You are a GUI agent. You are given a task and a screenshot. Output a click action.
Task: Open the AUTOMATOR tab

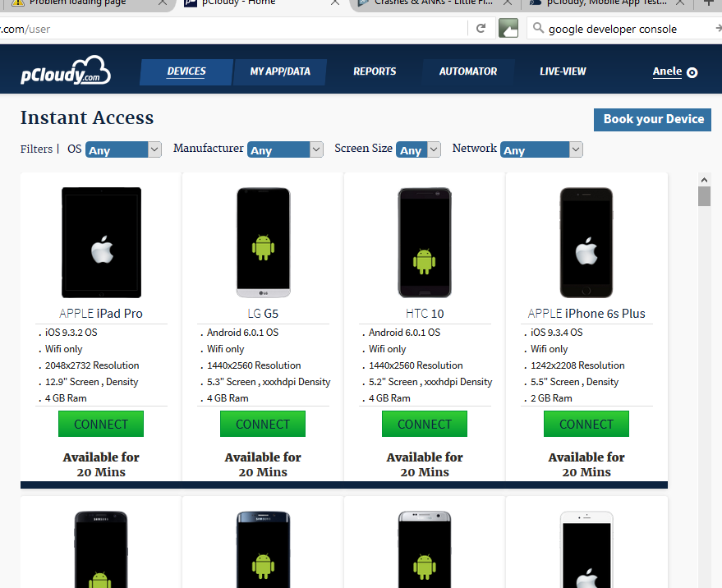[468, 71]
